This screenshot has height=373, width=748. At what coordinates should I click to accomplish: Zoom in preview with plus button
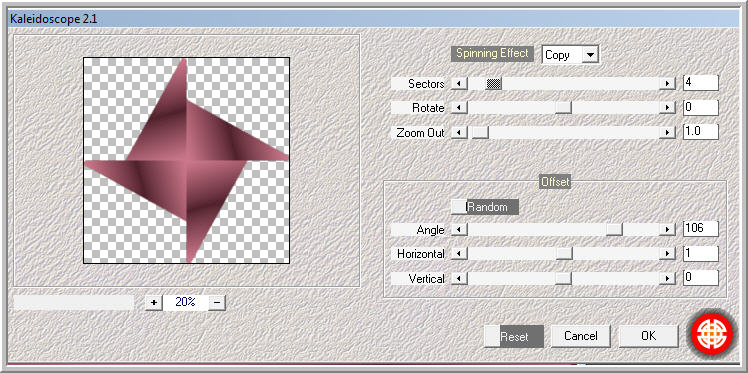pos(154,302)
